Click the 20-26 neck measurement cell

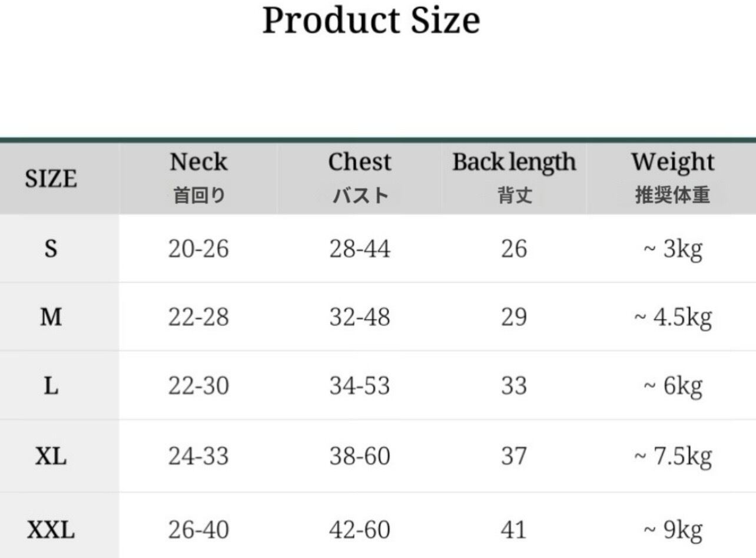(198, 249)
